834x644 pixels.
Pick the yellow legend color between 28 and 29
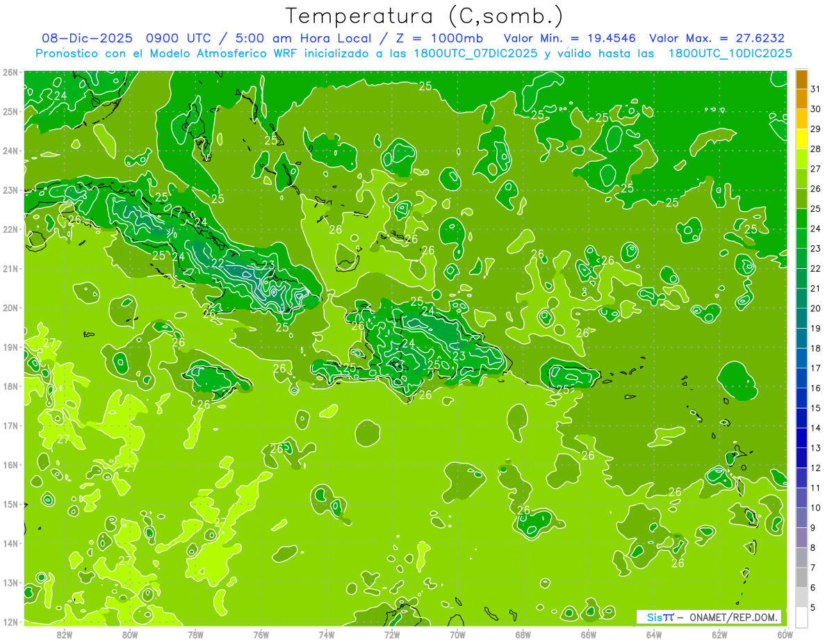pyautogui.click(x=802, y=139)
